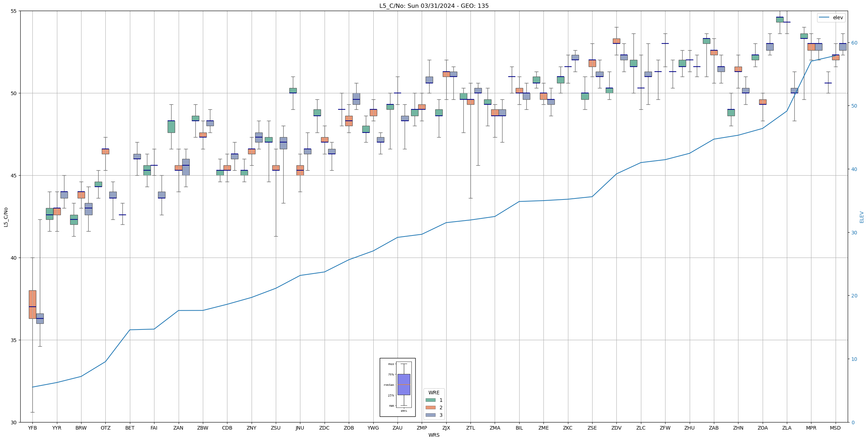Click the boxplot key inset diagram

pyautogui.click(x=398, y=387)
